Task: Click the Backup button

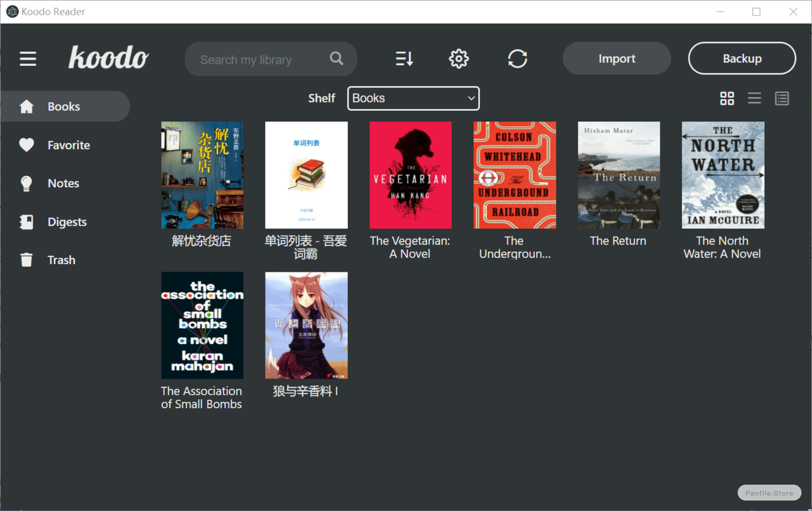Action: (742, 59)
